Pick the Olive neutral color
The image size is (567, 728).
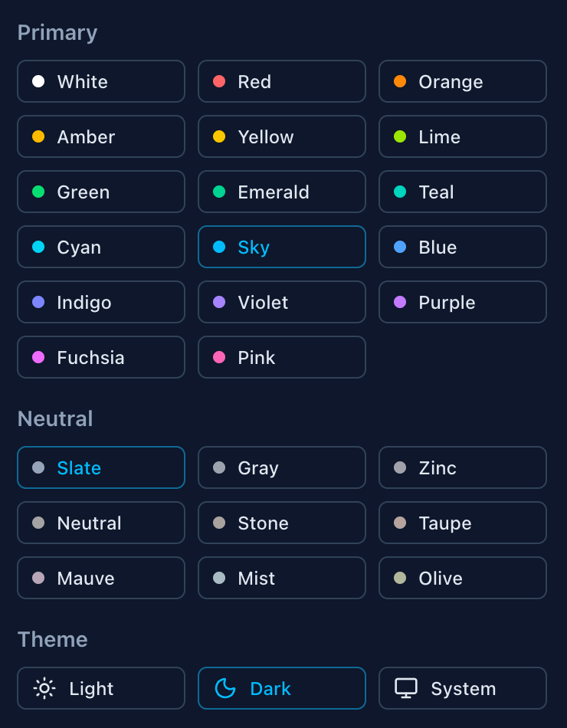[x=462, y=578]
